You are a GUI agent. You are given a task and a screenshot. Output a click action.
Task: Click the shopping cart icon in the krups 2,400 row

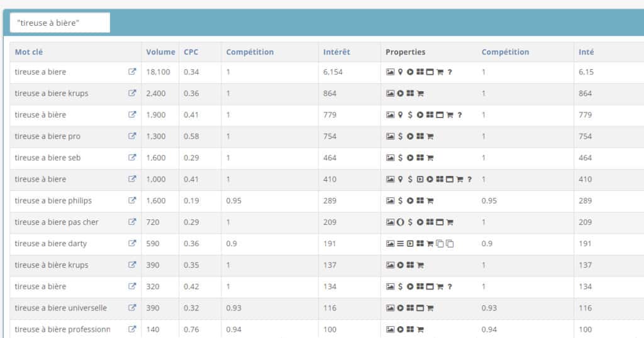click(x=420, y=94)
